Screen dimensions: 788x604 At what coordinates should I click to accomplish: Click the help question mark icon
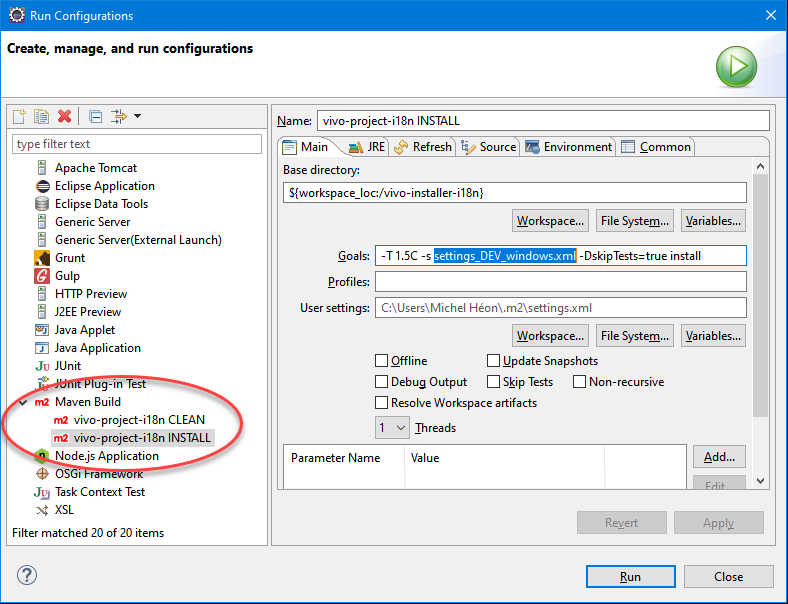(x=27, y=575)
